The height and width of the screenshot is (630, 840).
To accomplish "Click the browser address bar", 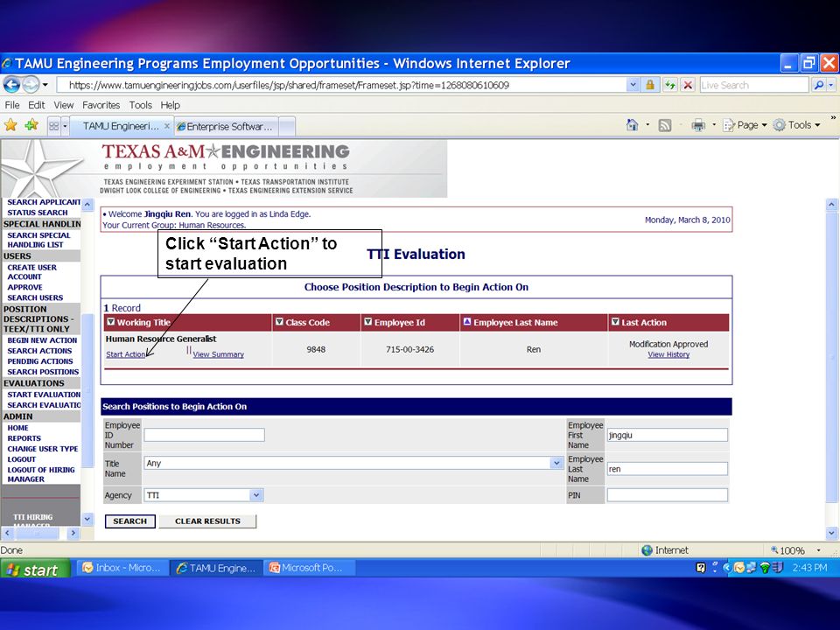I will pyautogui.click(x=342, y=85).
